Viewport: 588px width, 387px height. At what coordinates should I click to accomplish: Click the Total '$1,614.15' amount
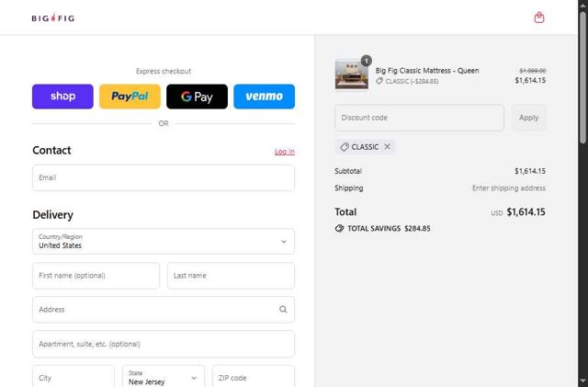(526, 212)
